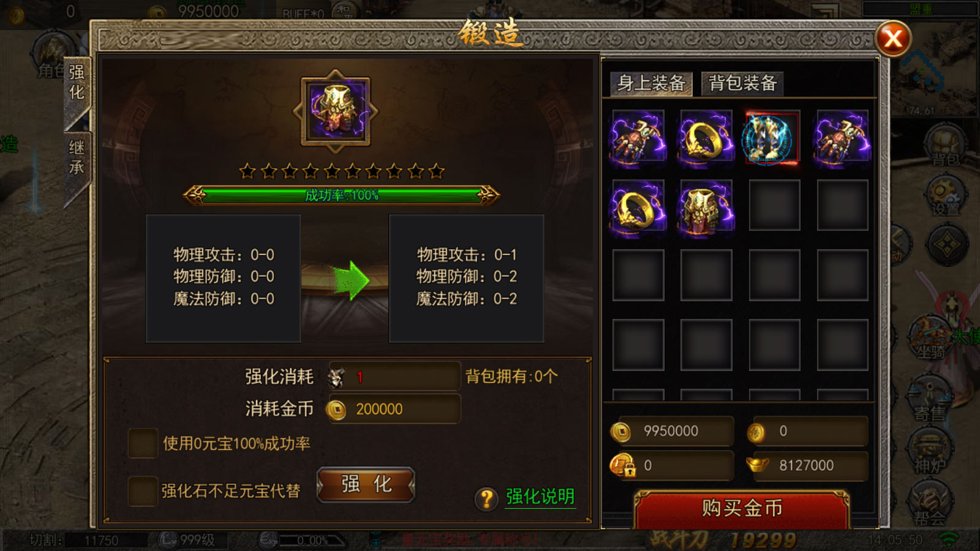Open the 强化说明 link
Image resolution: width=980 pixels, height=551 pixels.
click(x=540, y=497)
